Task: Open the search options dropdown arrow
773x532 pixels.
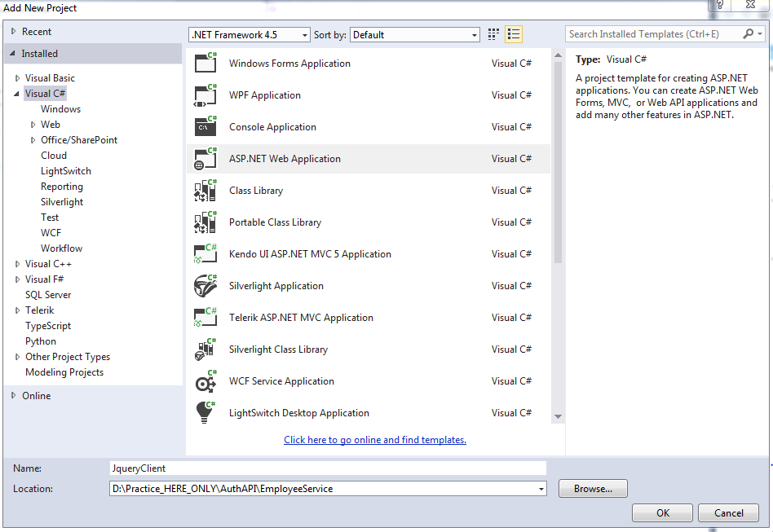Action: (x=760, y=33)
